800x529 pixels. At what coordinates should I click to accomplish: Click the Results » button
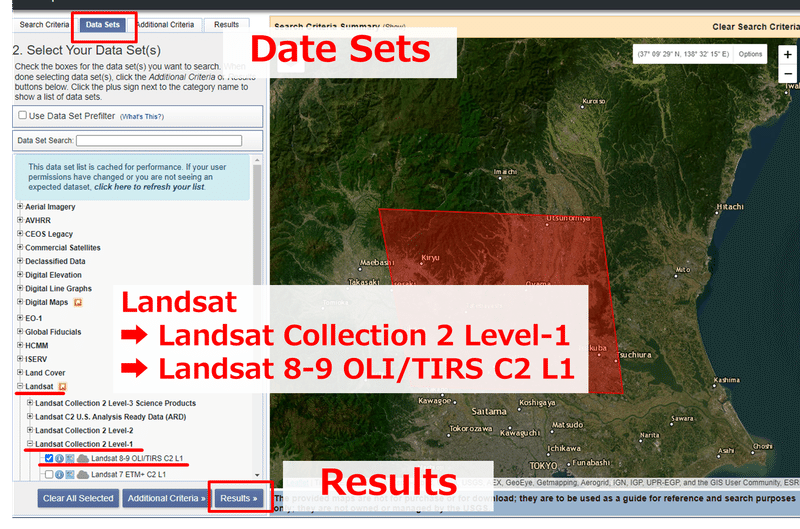point(238,498)
